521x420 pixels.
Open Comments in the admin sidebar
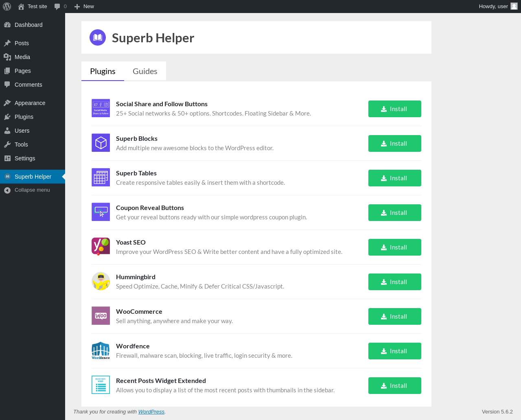tap(33, 85)
